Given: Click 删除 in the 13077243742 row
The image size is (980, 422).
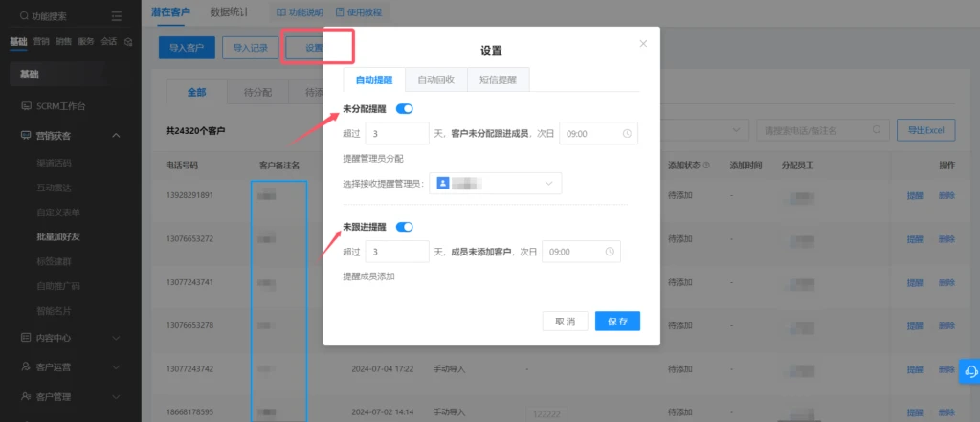Looking at the screenshot, I should (x=947, y=368).
